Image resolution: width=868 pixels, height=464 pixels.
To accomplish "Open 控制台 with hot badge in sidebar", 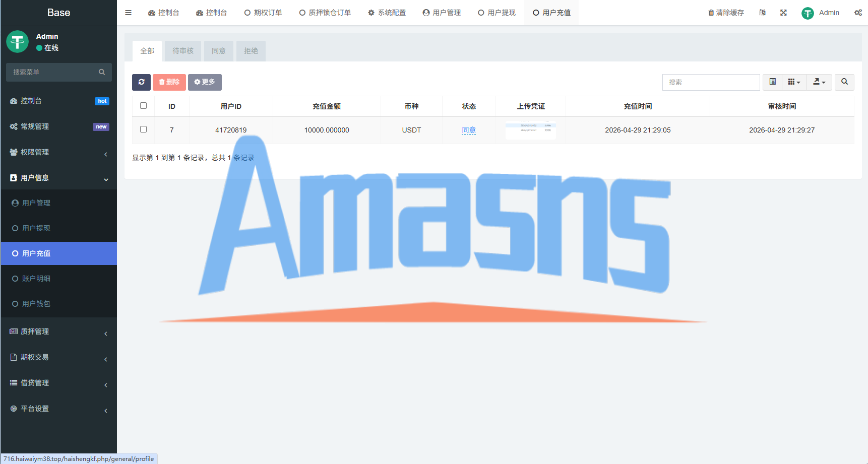I will point(59,101).
